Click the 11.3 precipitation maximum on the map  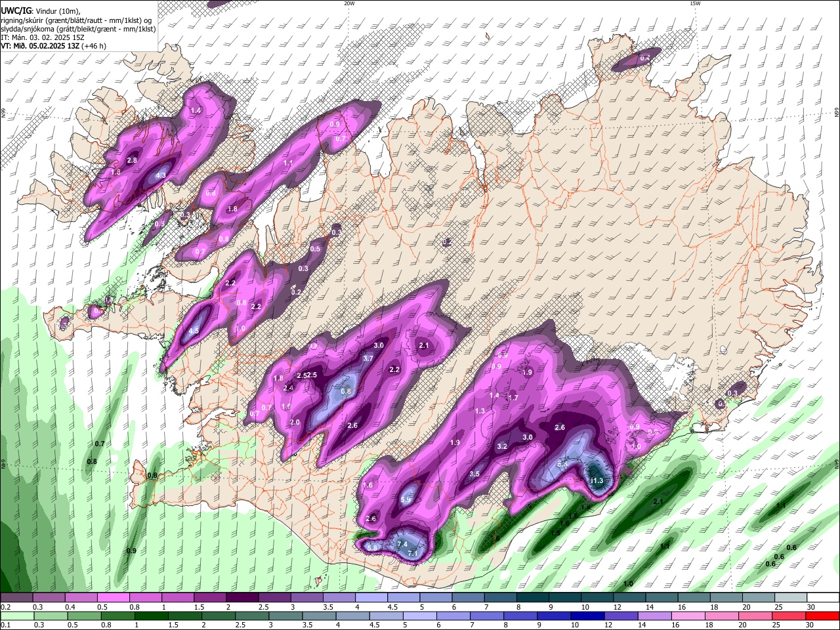tap(597, 480)
